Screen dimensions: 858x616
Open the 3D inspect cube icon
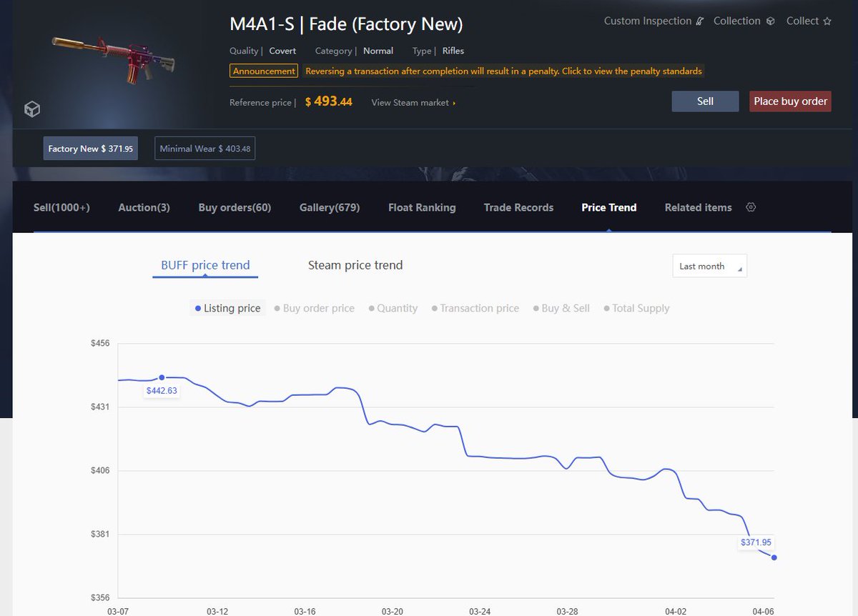(32, 109)
